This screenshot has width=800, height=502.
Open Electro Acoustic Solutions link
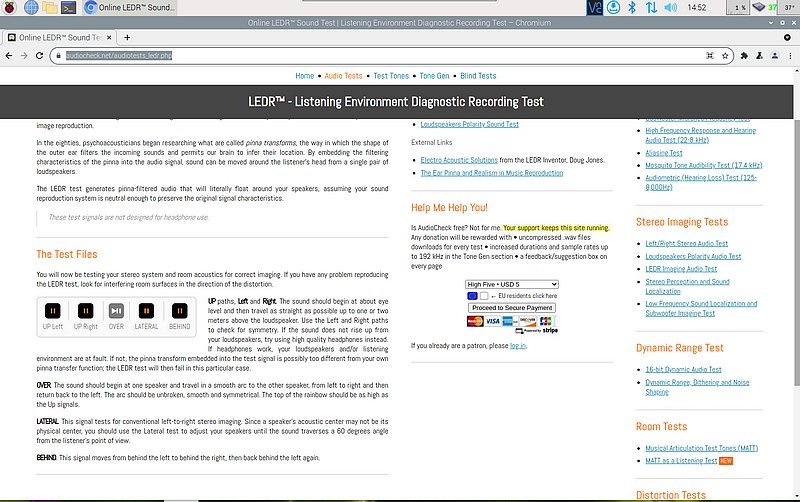coord(459,160)
